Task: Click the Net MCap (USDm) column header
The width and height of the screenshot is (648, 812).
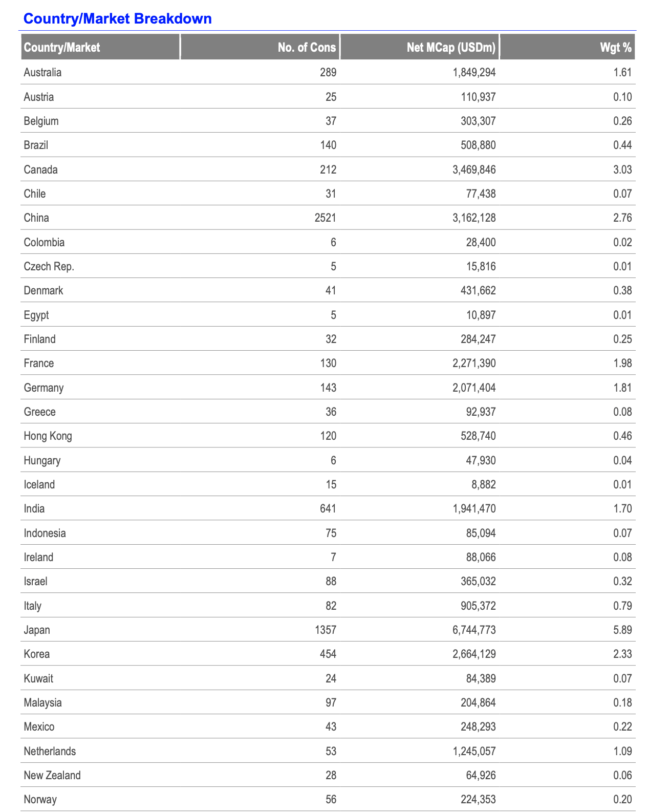Action: click(451, 48)
